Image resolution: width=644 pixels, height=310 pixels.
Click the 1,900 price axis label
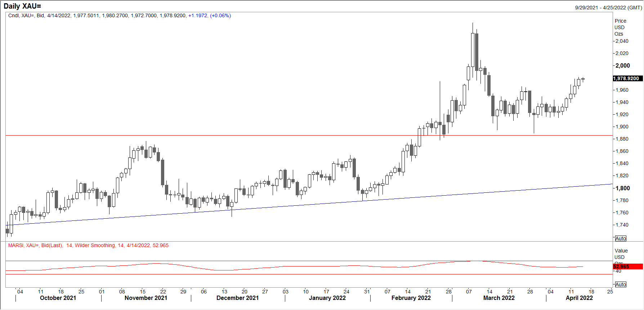pyautogui.click(x=622, y=127)
